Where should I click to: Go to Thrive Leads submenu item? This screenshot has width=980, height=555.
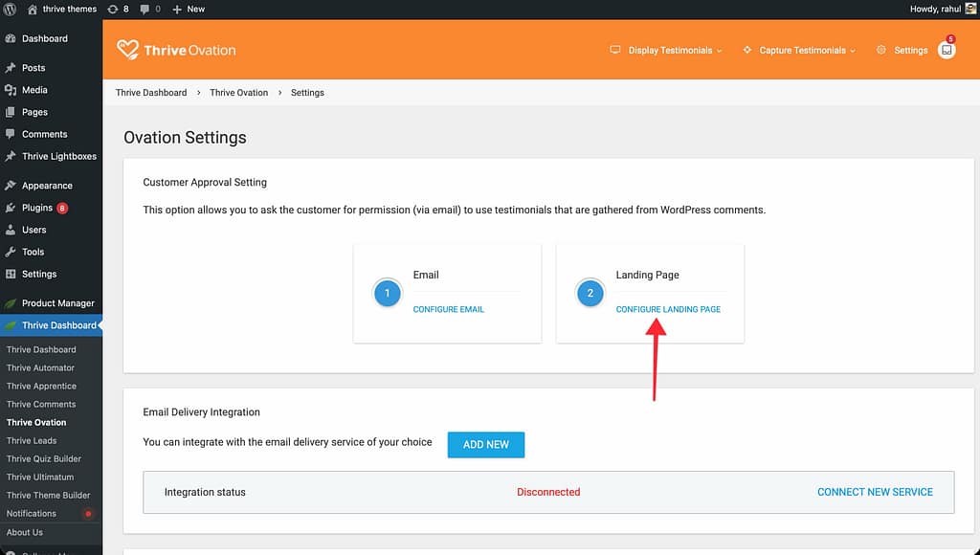(x=32, y=441)
